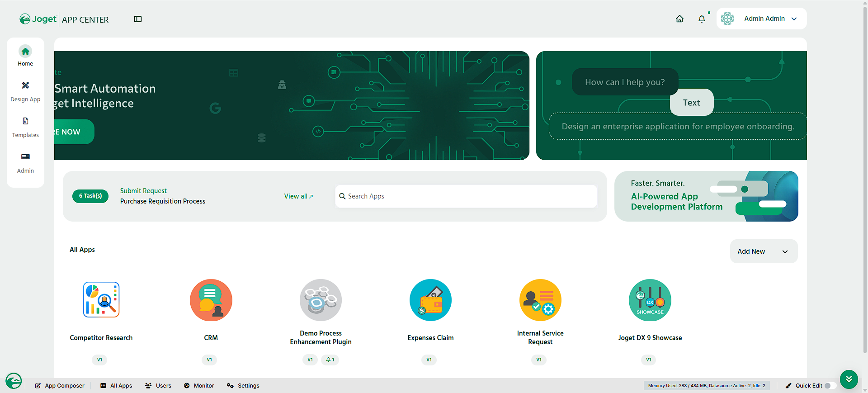The height and width of the screenshot is (393, 868).
Task: Open the Admin Admin user menu
Action: click(761, 19)
